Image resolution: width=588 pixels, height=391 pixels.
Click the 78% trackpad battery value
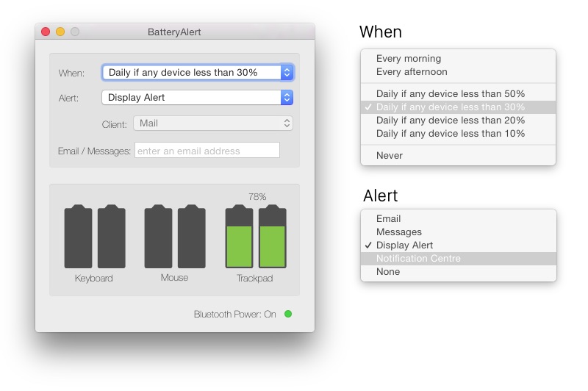(257, 196)
